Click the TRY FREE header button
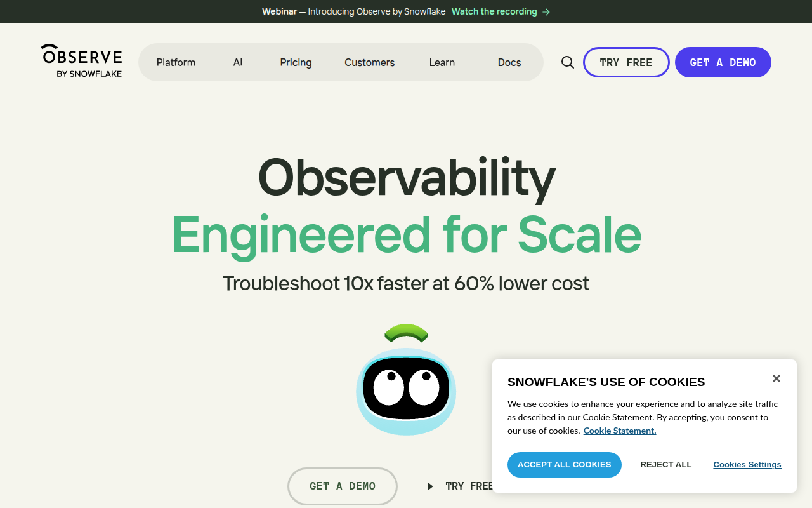Image resolution: width=812 pixels, height=508 pixels. point(626,62)
